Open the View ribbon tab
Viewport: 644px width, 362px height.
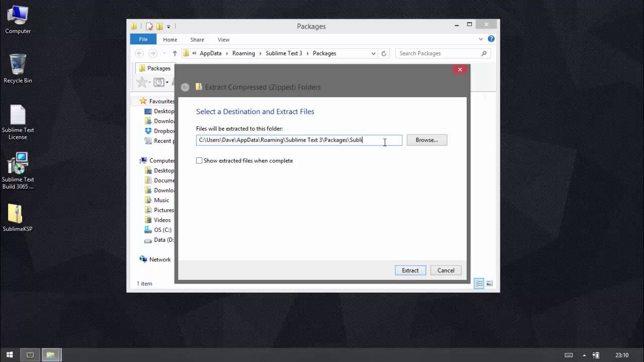coord(223,40)
